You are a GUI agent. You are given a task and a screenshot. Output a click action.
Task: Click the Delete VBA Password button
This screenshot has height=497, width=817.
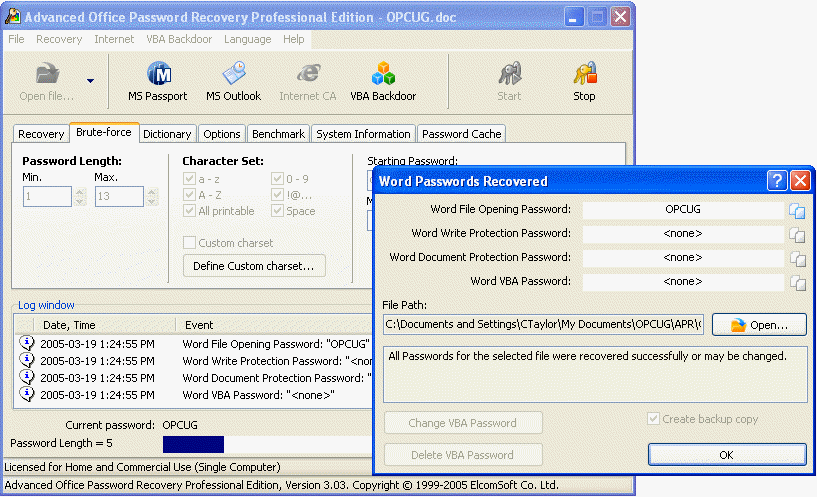[463, 454]
